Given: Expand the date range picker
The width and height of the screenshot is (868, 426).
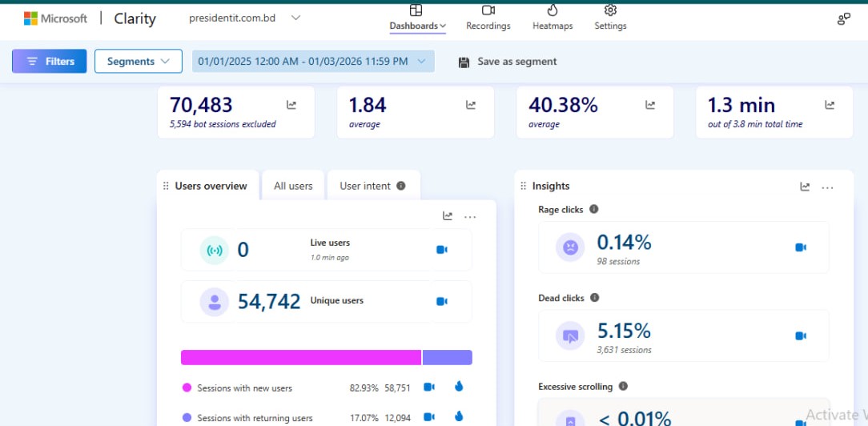Looking at the screenshot, I should [x=313, y=62].
